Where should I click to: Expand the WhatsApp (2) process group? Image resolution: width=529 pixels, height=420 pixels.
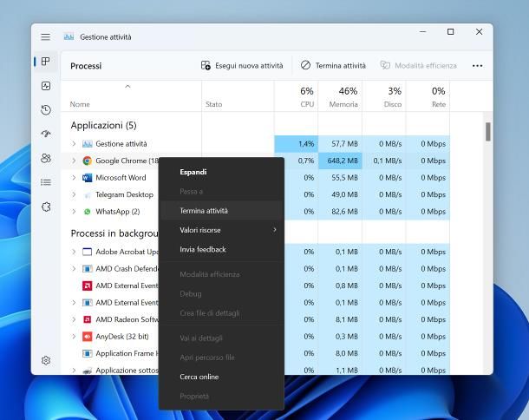click(x=74, y=212)
